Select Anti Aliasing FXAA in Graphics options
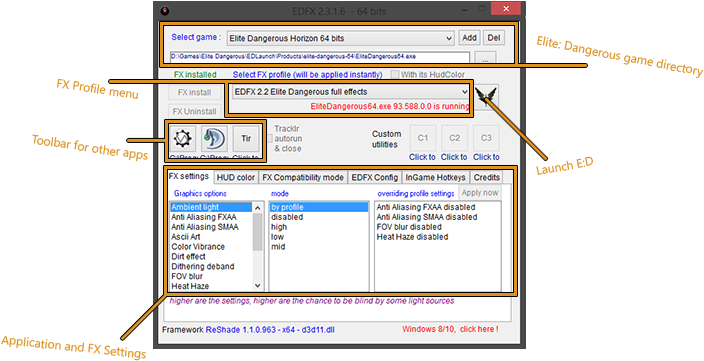The height and width of the screenshot is (361, 704). (x=211, y=217)
